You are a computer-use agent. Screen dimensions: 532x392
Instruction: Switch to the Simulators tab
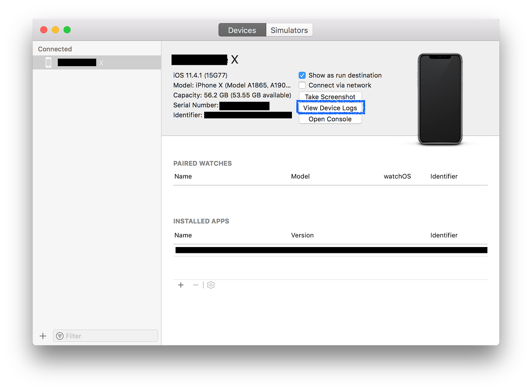pyautogui.click(x=289, y=30)
